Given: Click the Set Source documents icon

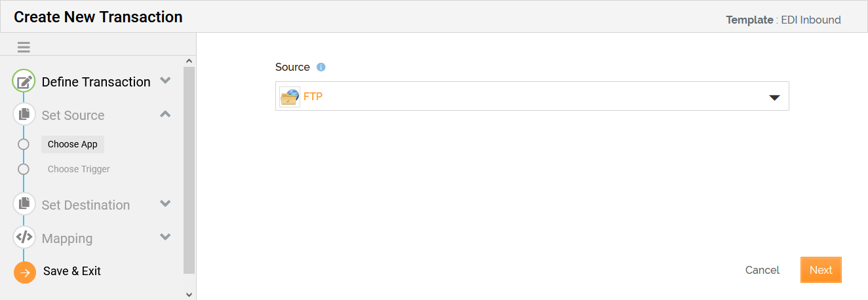Looking at the screenshot, I should pyautogui.click(x=24, y=115).
